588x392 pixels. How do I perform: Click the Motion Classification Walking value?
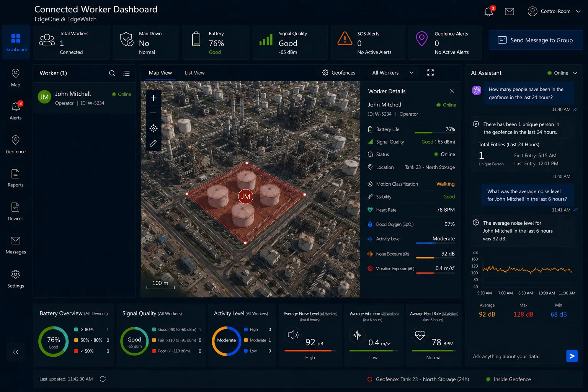click(x=446, y=184)
